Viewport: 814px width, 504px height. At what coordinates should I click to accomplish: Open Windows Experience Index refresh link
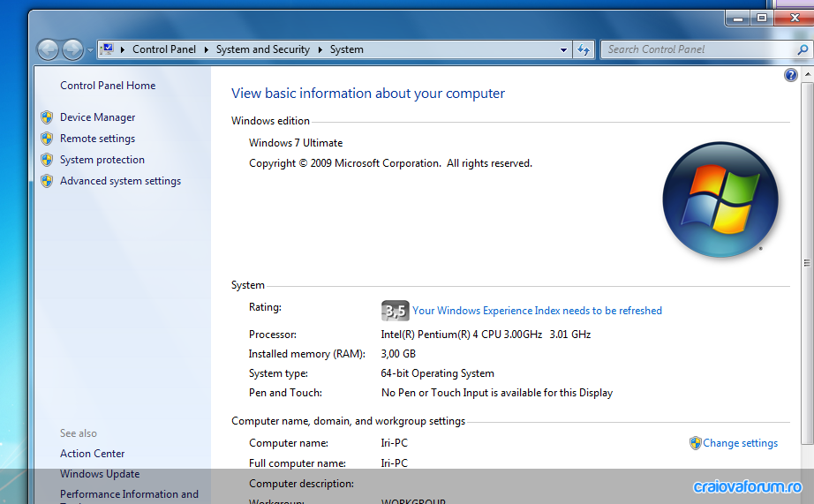[x=538, y=311]
